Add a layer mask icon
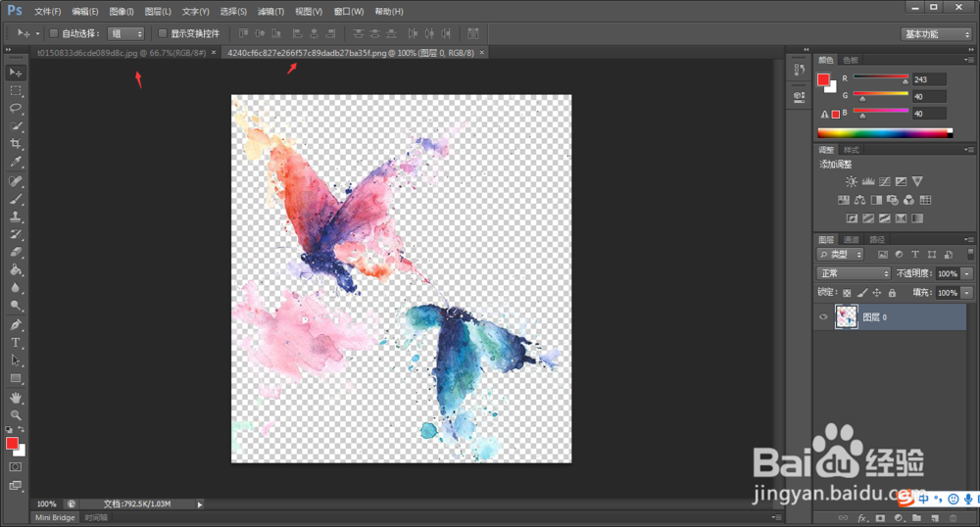Image resolution: width=980 pixels, height=527 pixels. [880, 517]
